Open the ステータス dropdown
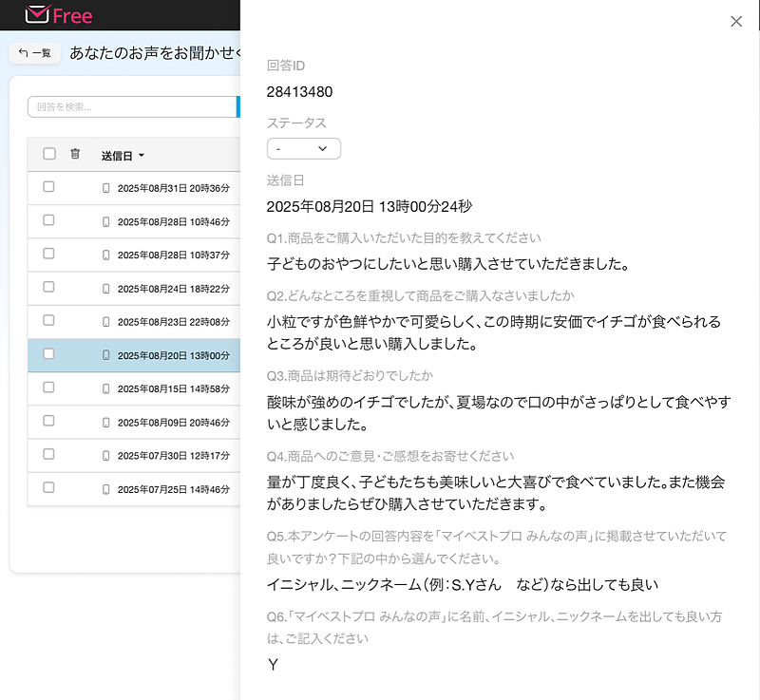This screenshot has height=700, width=760. pos(303,149)
